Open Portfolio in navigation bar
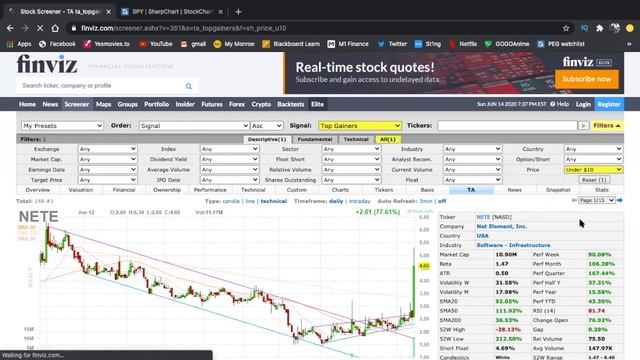The height and width of the screenshot is (360, 640). pyautogui.click(x=156, y=104)
